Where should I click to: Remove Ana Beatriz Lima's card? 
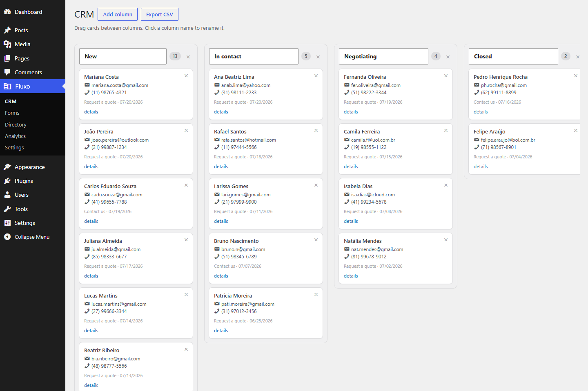point(316,76)
